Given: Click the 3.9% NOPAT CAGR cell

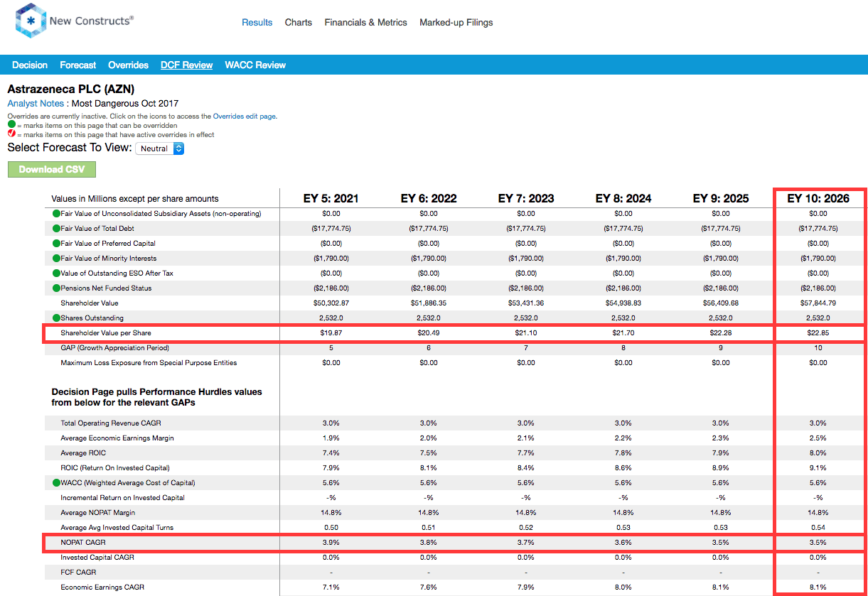Looking at the screenshot, I should tap(331, 543).
